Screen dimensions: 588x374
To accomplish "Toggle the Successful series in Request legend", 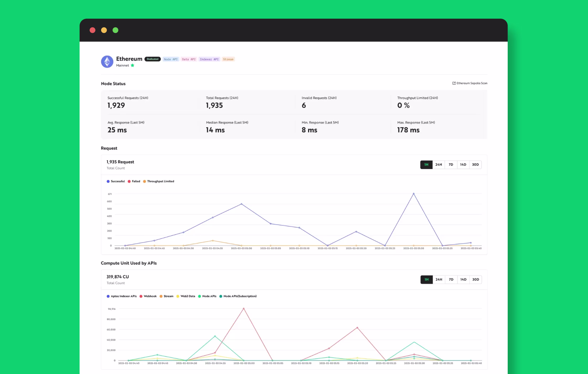I will 117,181.
